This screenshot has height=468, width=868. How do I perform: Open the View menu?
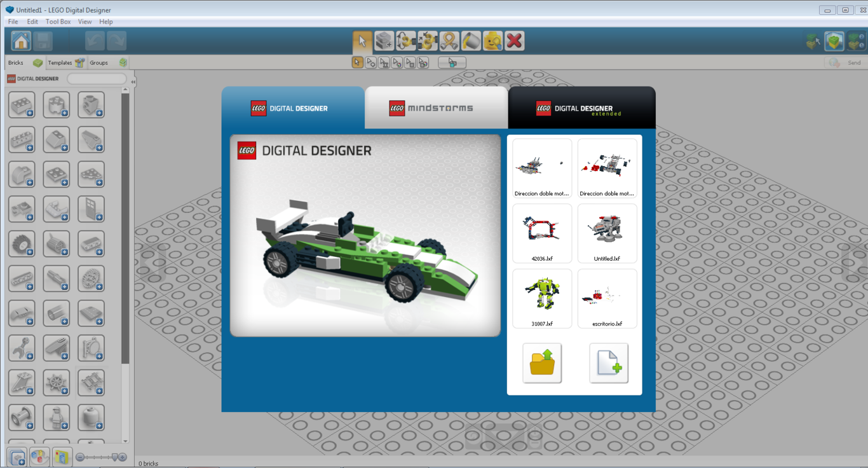coord(85,21)
